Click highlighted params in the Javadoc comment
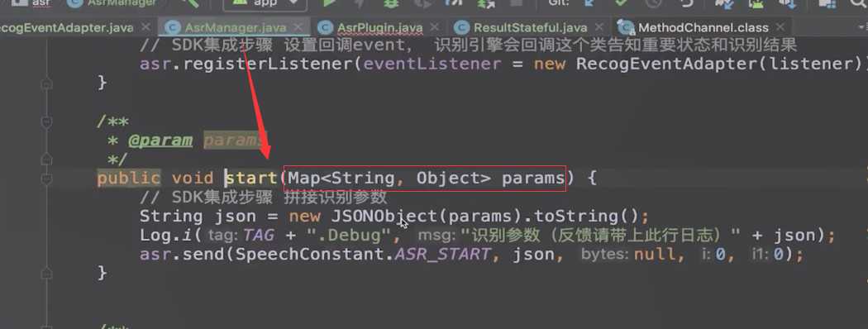 coord(236,141)
